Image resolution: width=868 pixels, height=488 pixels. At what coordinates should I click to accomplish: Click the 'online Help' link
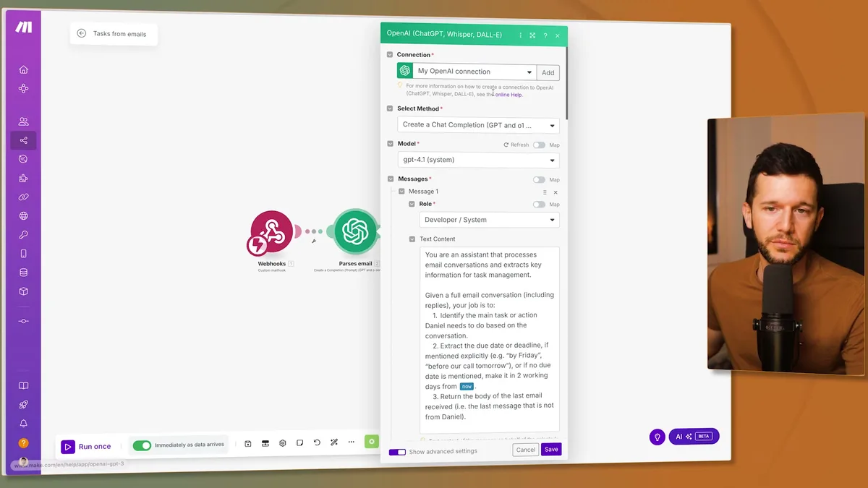click(x=508, y=94)
